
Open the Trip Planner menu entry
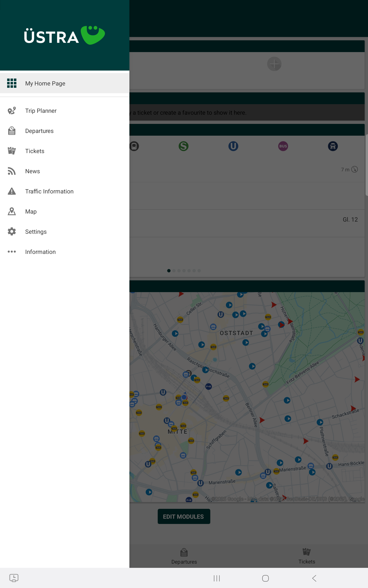(x=64, y=111)
